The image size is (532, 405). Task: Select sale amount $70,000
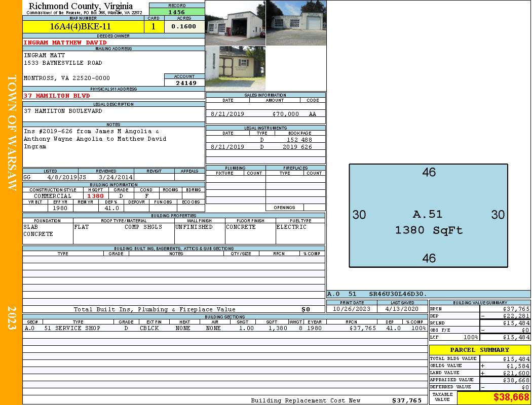[285, 114]
